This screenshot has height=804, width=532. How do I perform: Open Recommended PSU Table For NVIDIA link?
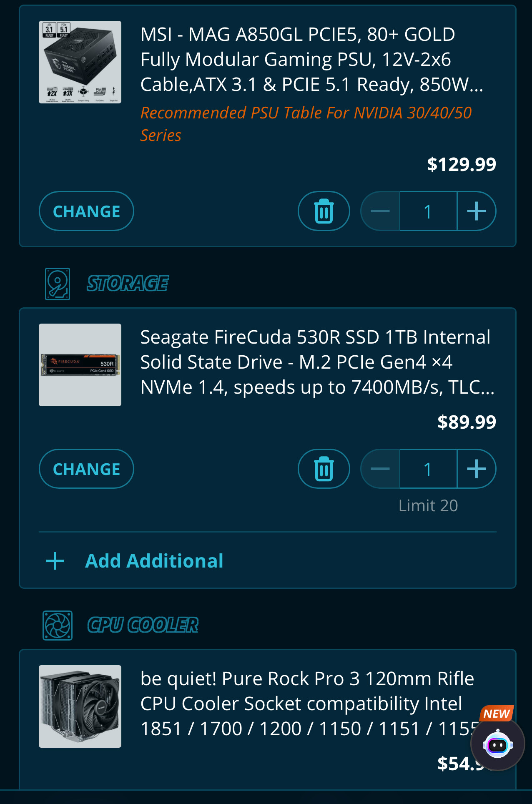pyautogui.click(x=306, y=124)
